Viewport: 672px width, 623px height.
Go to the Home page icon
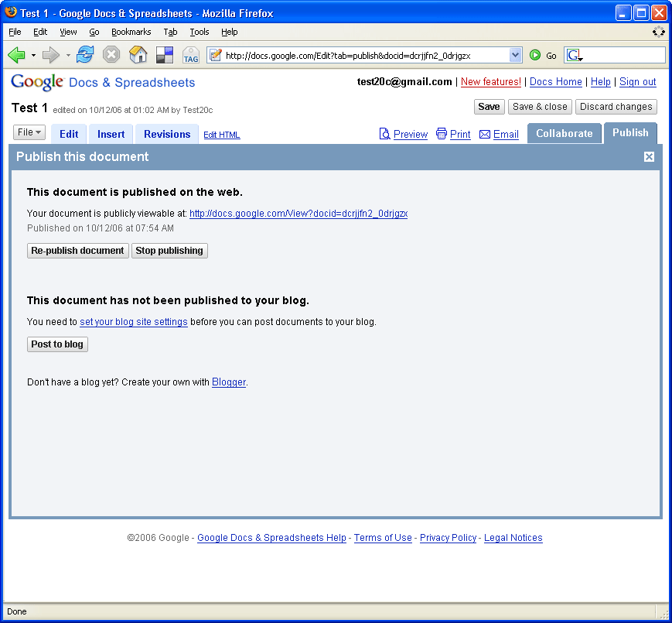pyautogui.click(x=138, y=55)
